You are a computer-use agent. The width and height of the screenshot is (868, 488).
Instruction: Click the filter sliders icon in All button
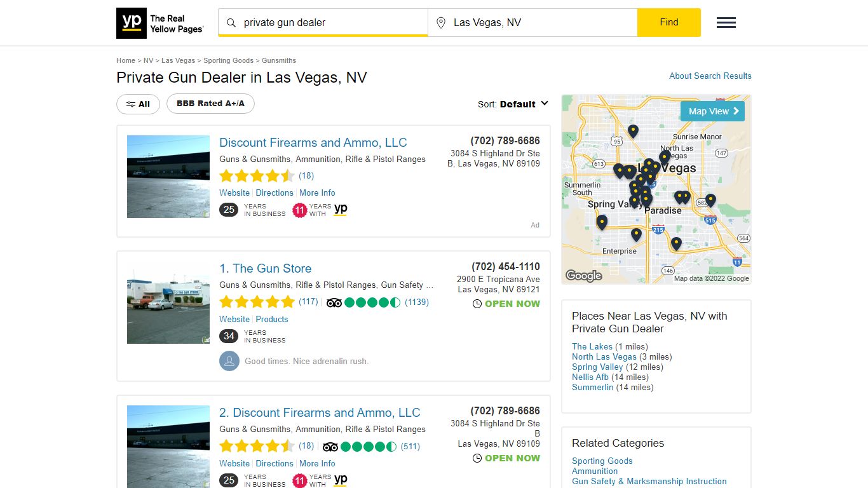click(131, 104)
